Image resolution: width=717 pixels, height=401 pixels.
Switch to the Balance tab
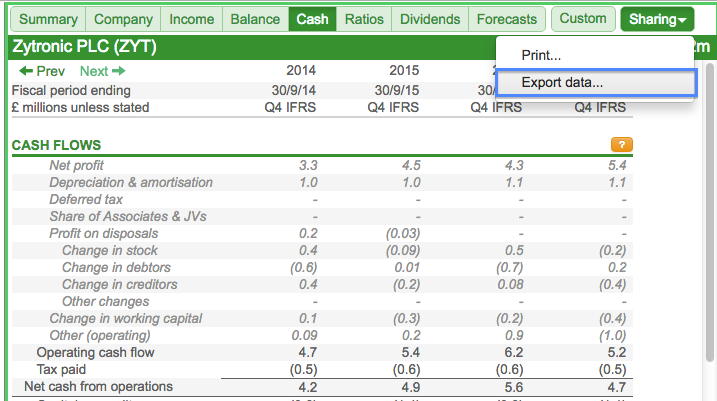point(255,19)
